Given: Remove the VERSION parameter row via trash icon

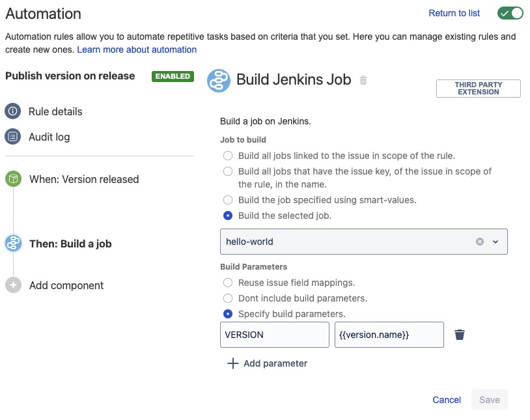Looking at the screenshot, I should 459,334.
